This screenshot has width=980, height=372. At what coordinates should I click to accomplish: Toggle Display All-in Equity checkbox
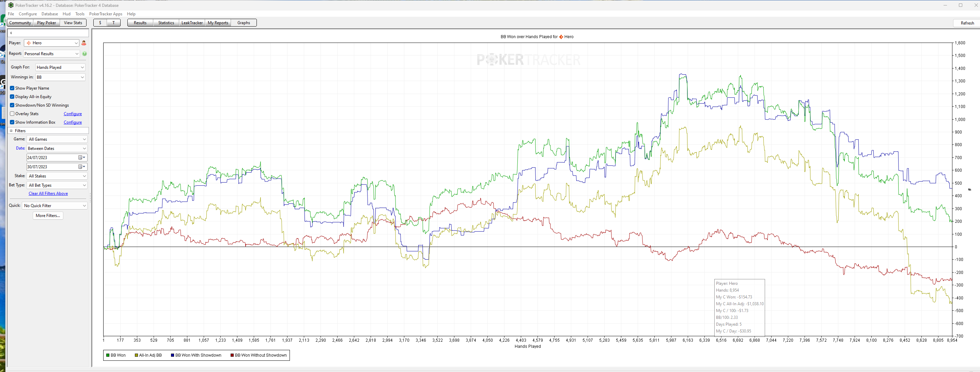12,97
